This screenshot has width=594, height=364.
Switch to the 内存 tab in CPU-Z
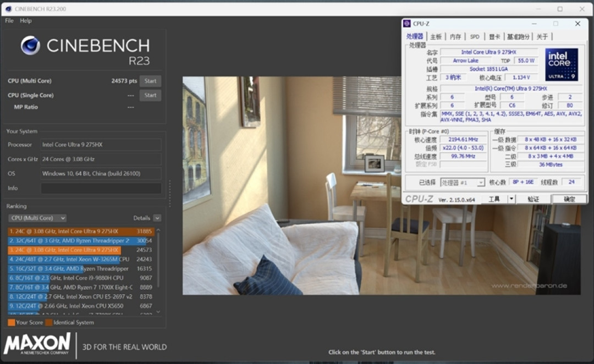(x=455, y=36)
